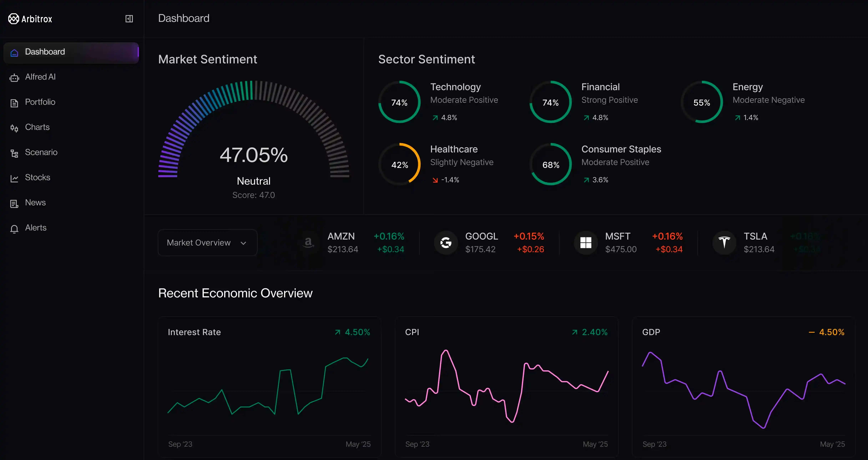This screenshot has width=868, height=460.
Task: Select Dashboard in the sidebar menu
Action: click(71, 52)
